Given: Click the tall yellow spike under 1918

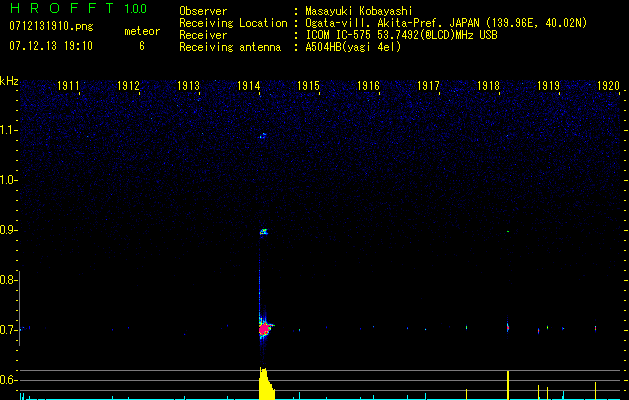Looking at the screenshot, I should (508, 385).
